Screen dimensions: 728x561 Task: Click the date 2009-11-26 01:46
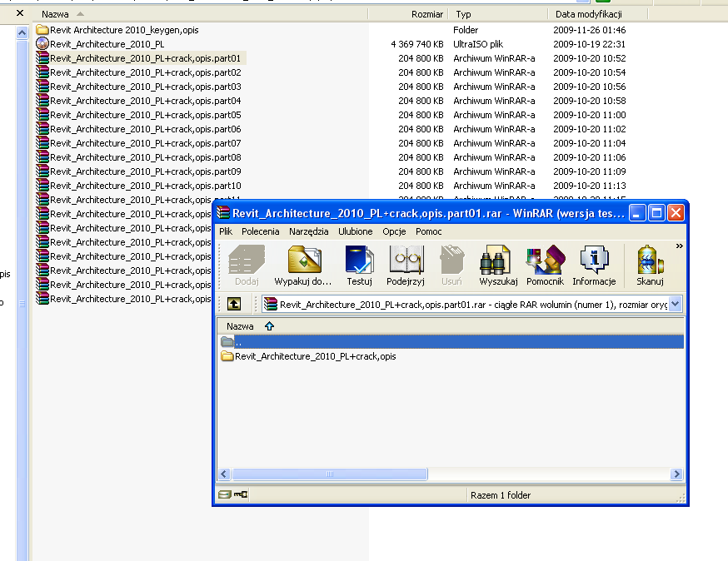tap(590, 30)
